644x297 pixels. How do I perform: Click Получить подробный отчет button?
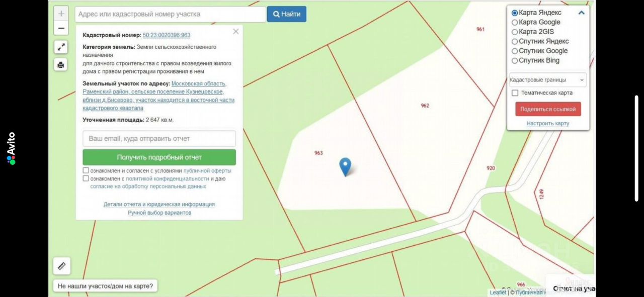pyautogui.click(x=159, y=157)
